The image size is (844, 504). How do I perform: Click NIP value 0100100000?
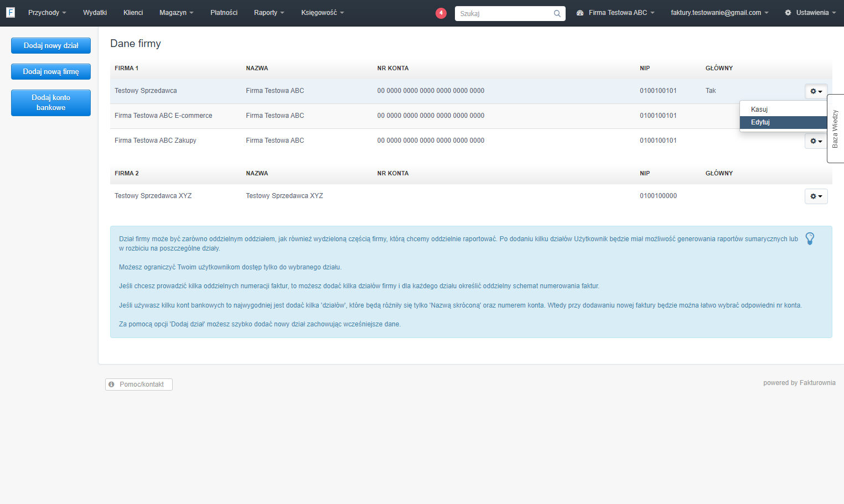click(x=658, y=196)
